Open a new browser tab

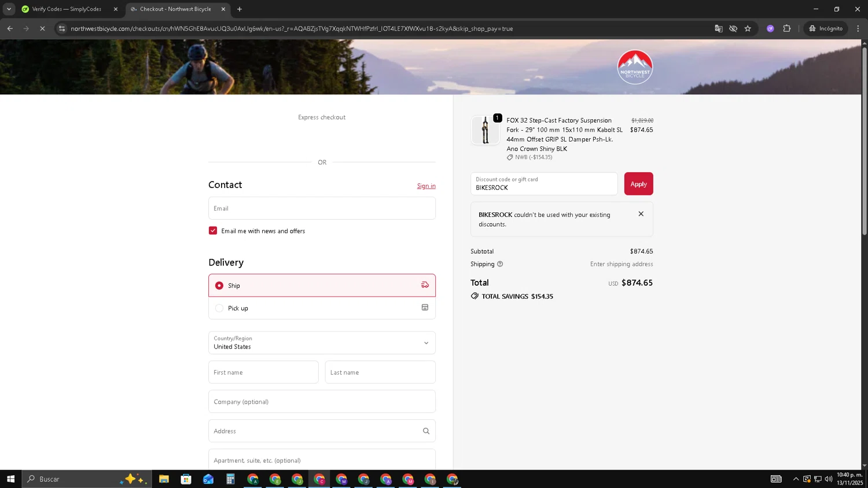coord(240,9)
